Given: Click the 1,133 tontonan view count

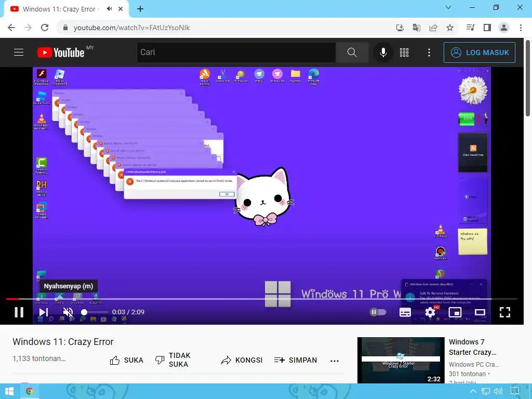Looking at the screenshot, I should point(39,358).
